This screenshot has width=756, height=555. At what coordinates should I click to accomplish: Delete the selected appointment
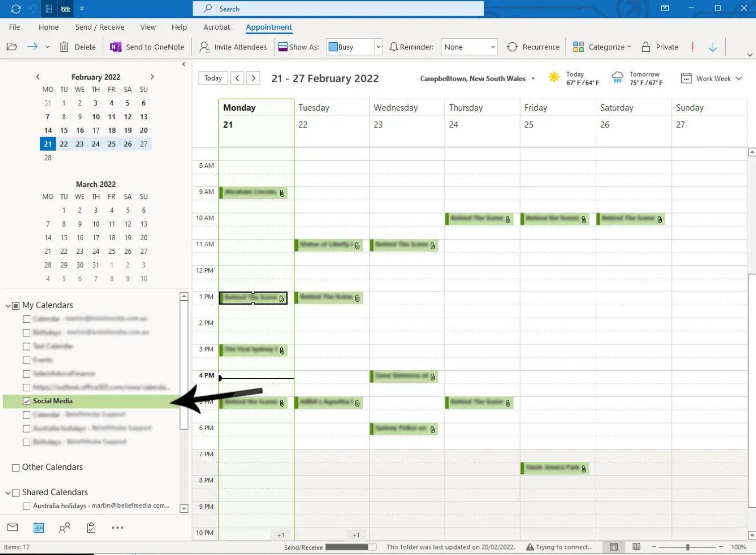pos(78,47)
